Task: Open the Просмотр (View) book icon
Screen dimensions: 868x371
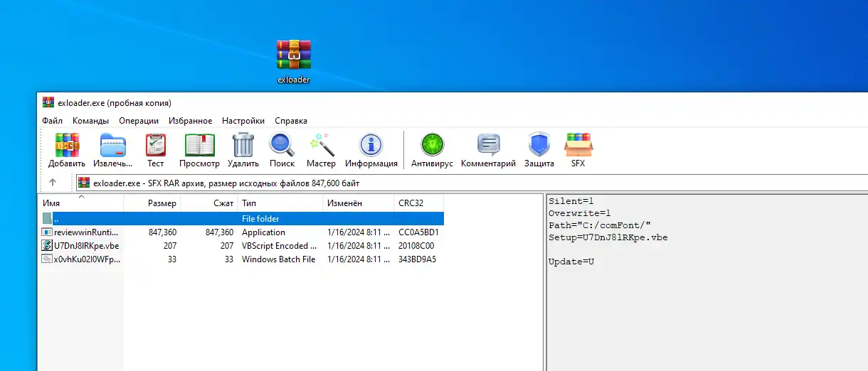Action: pyautogui.click(x=199, y=145)
